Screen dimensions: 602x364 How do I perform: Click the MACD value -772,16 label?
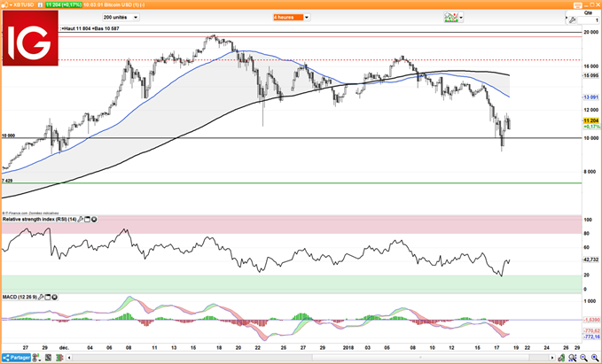click(x=591, y=337)
